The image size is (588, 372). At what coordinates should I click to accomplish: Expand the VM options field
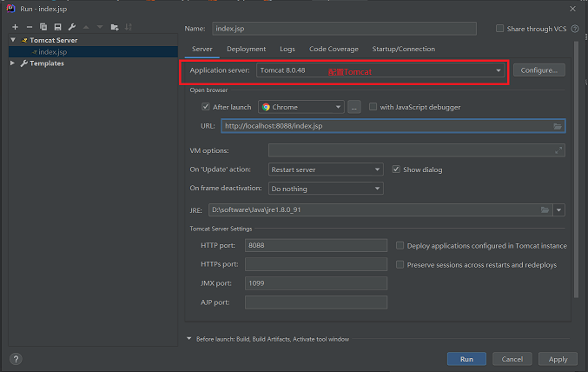[558, 150]
